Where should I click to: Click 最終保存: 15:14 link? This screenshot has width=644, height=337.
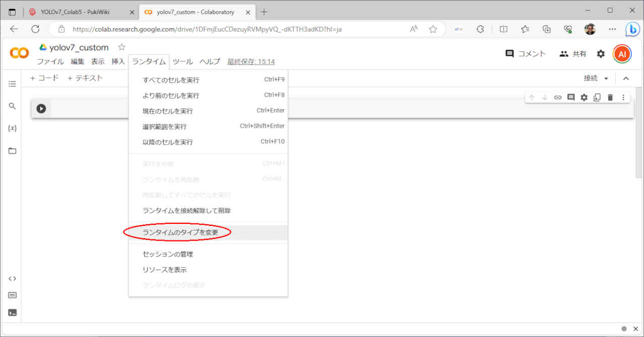pos(251,62)
